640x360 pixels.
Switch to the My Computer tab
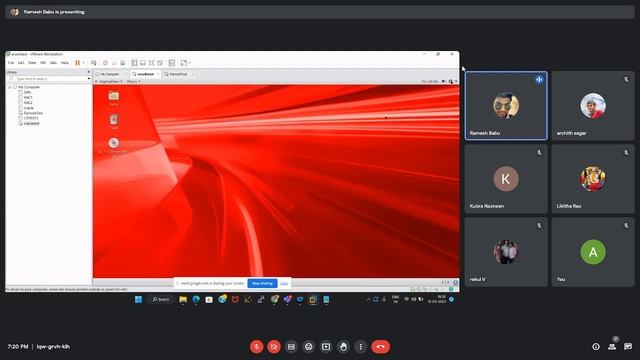[x=110, y=74]
